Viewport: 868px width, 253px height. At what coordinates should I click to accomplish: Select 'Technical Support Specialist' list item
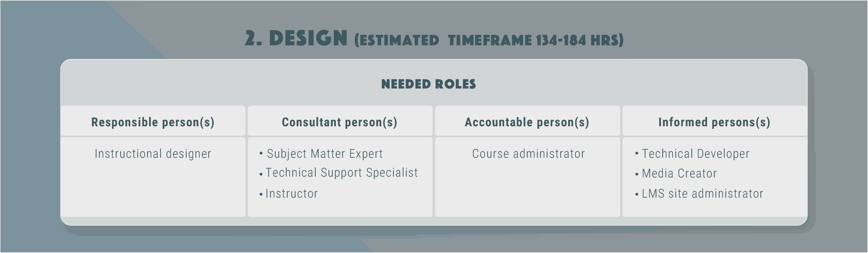pos(342,172)
